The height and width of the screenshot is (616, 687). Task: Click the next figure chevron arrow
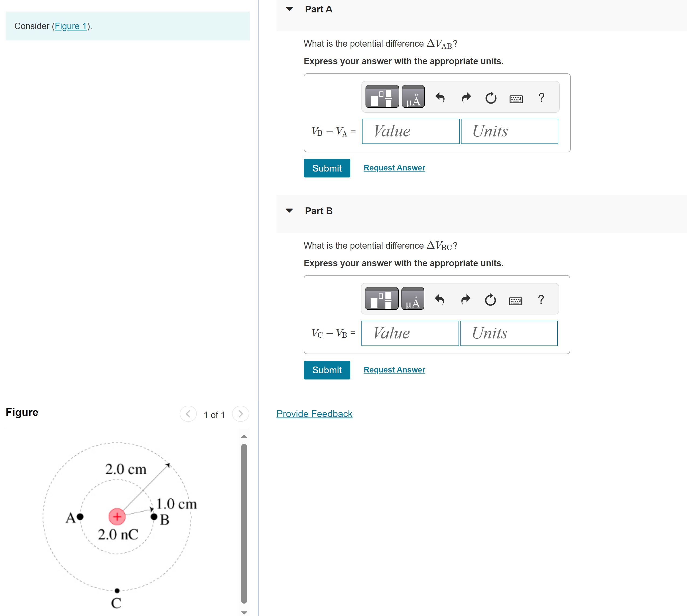(240, 414)
